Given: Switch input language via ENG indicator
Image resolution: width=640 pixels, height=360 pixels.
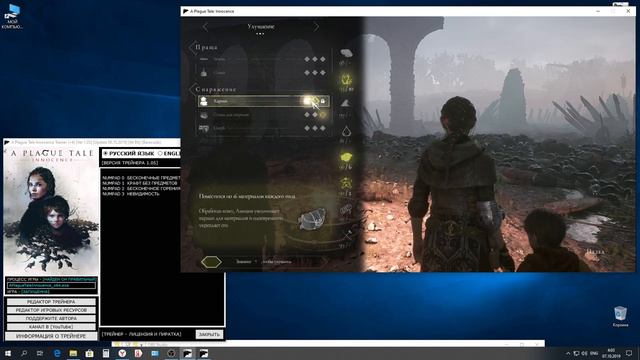Looking at the screenshot, I should tap(594, 353).
